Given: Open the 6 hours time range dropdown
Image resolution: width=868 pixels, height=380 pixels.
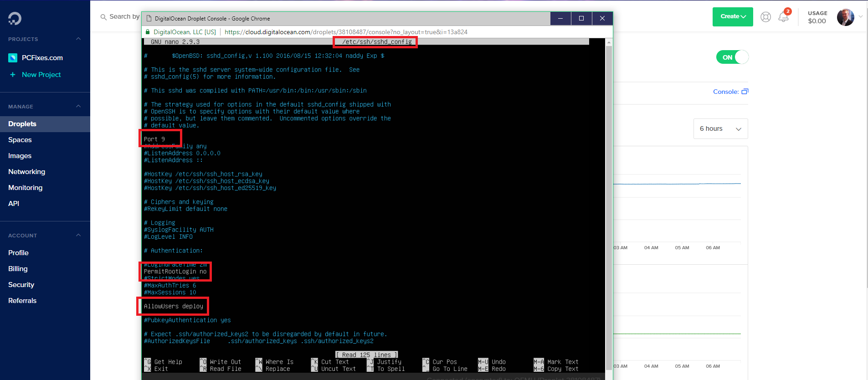Looking at the screenshot, I should (x=720, y=129).
